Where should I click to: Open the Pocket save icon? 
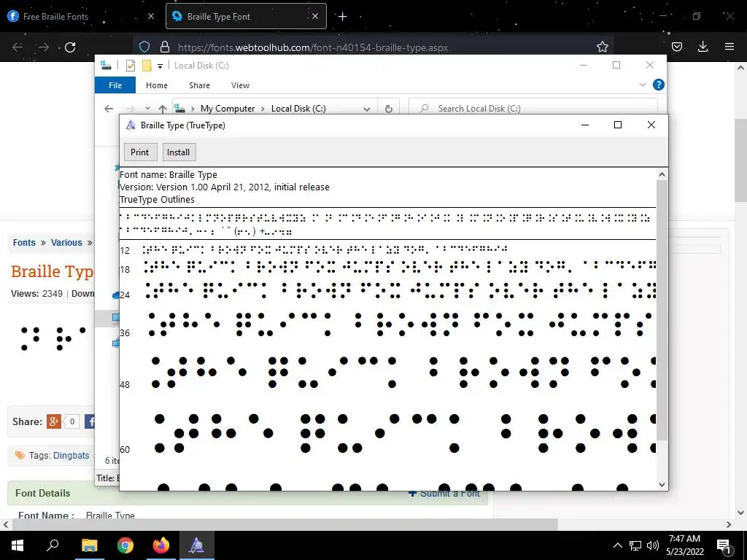pos(677,47)
